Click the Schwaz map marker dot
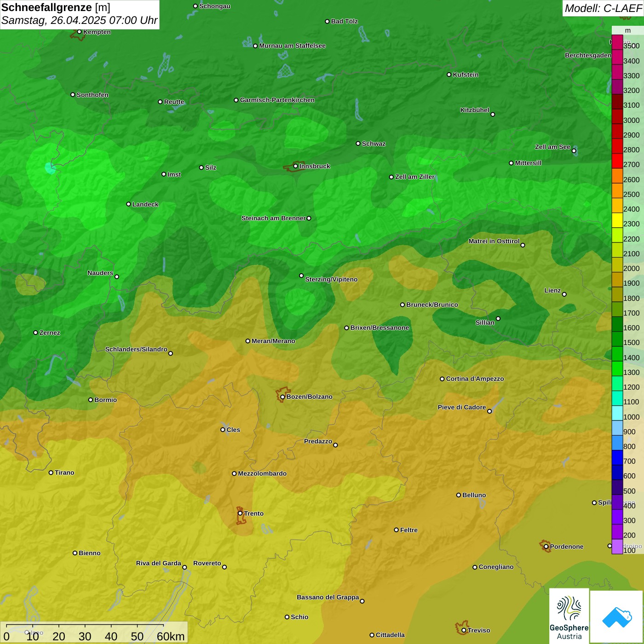Screen dimensions: 644x644 pyautogui.click(x=358, y=143)
